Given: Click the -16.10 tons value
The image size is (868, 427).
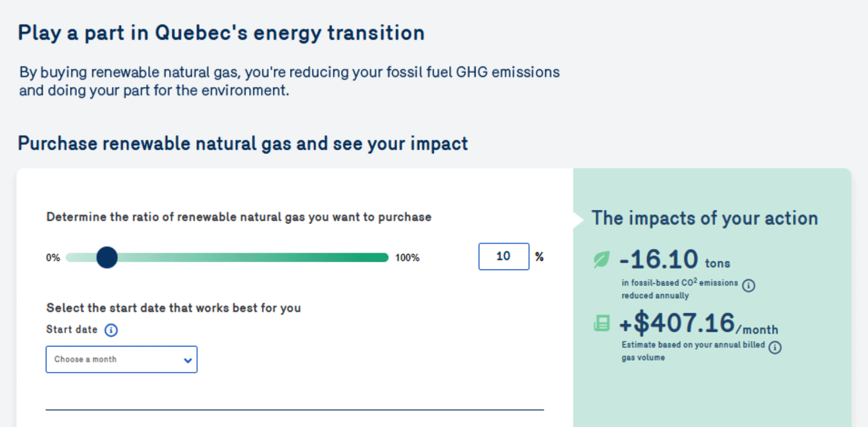Looking at the screenshot, I should click(675, 260).
